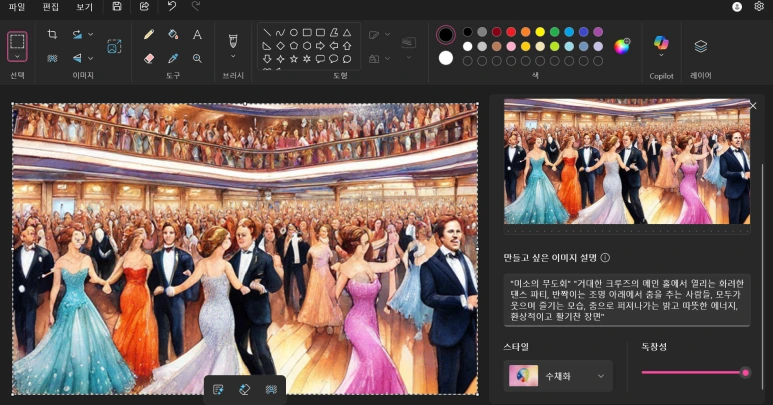The width and height of the screenshot is (773, 405).
Task: Click the image creator panel scrollbar
Action: 762,276
